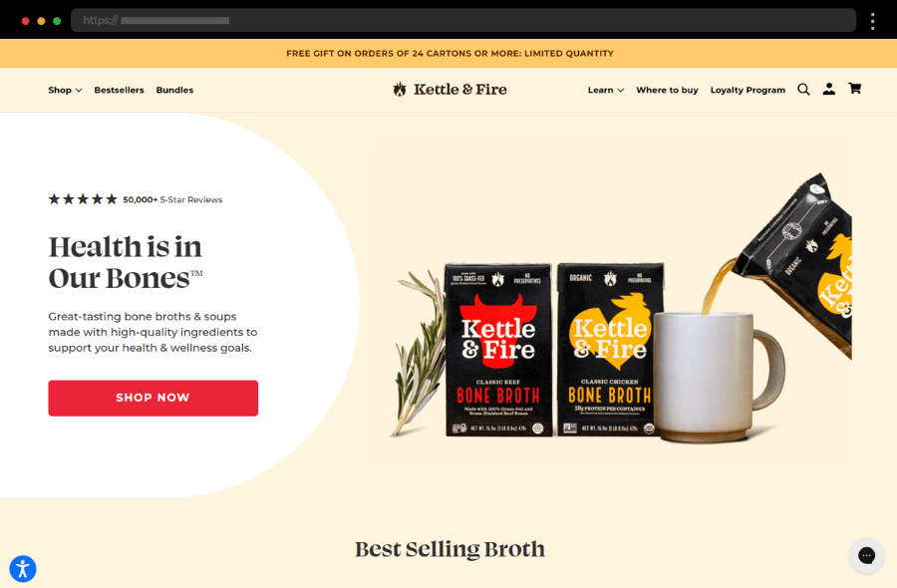Select the Classic Beef Bone Broth carton
The height and width of the screenshot is (588, 897).
click(x=498, y=350)
